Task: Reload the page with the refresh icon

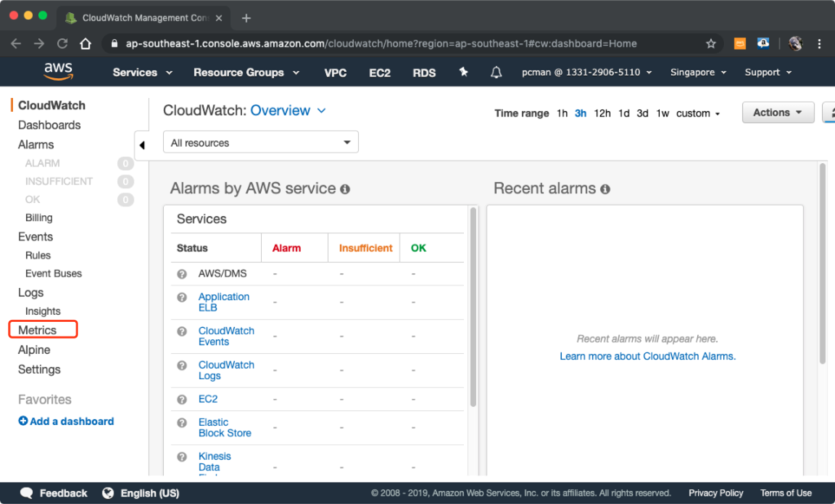Action: point(62,44)
